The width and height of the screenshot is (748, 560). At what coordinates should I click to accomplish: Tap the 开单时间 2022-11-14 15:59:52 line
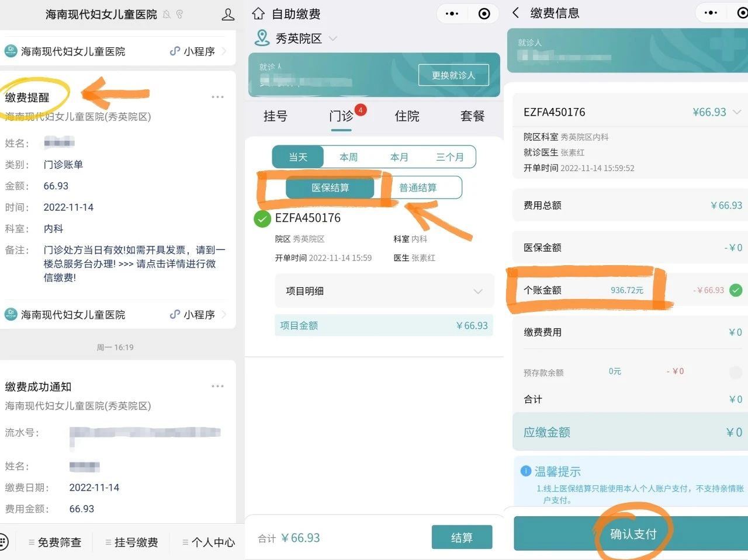coord(579,168)
